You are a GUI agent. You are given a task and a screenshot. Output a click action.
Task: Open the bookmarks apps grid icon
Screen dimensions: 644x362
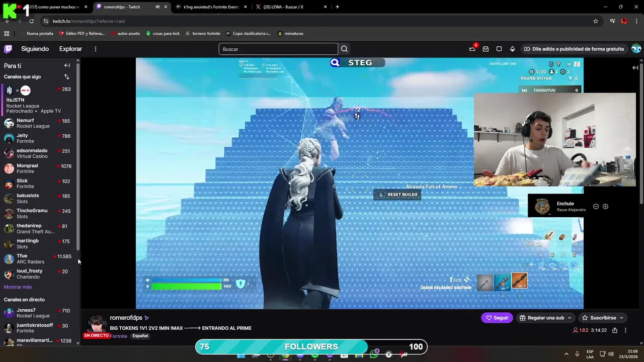pos(7,33)
